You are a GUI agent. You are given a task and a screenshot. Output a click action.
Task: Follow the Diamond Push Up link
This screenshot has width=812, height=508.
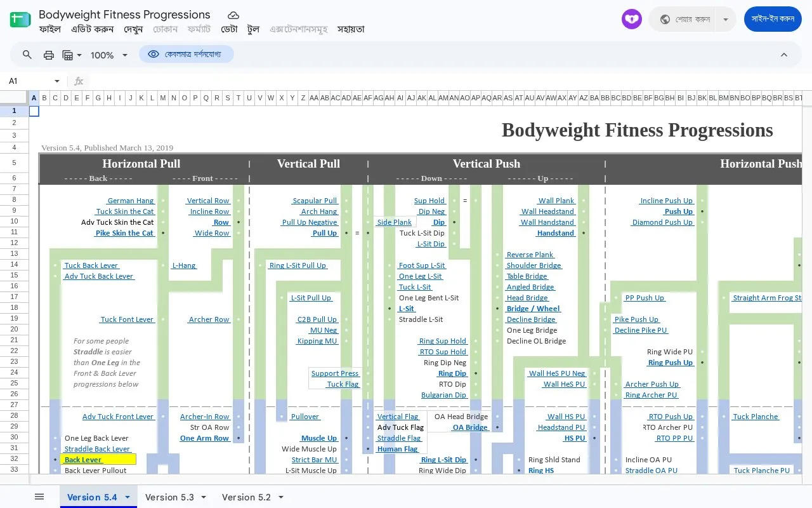[663, 222]
